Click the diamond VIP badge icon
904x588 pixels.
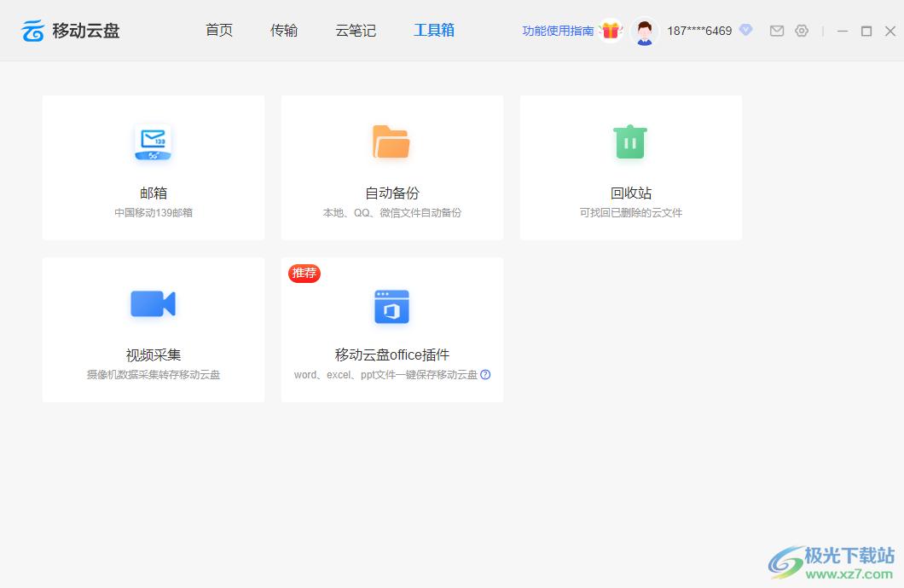(x=746, y=31)
